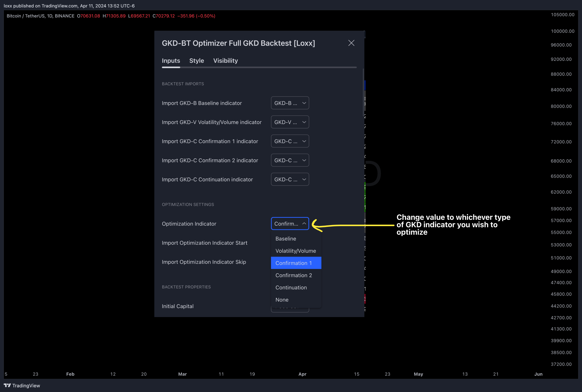Image resolution: width=582 pixels, height=392 pixels.
Task: Click the TradingView logo at bottom left
Action: (22, 385)
